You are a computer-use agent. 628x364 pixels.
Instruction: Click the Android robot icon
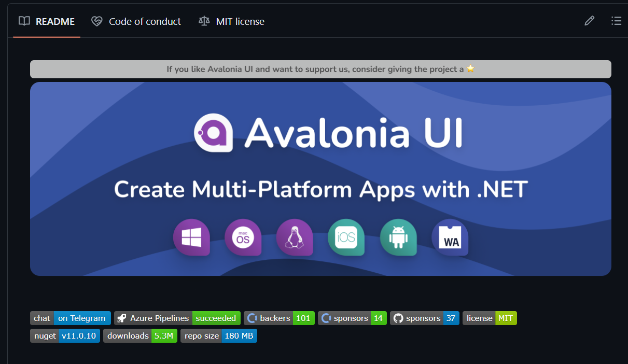pos(398,237)
